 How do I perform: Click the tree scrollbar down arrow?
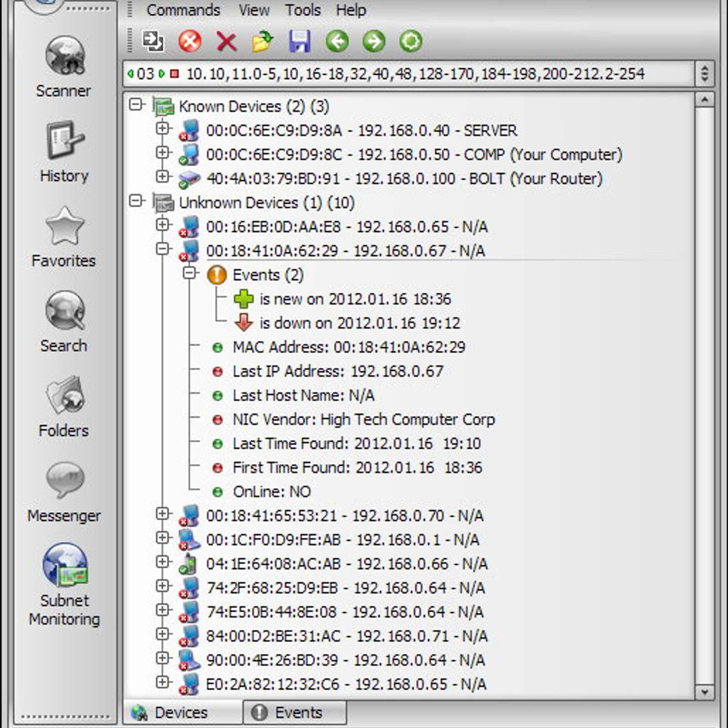tap(705, 693)
